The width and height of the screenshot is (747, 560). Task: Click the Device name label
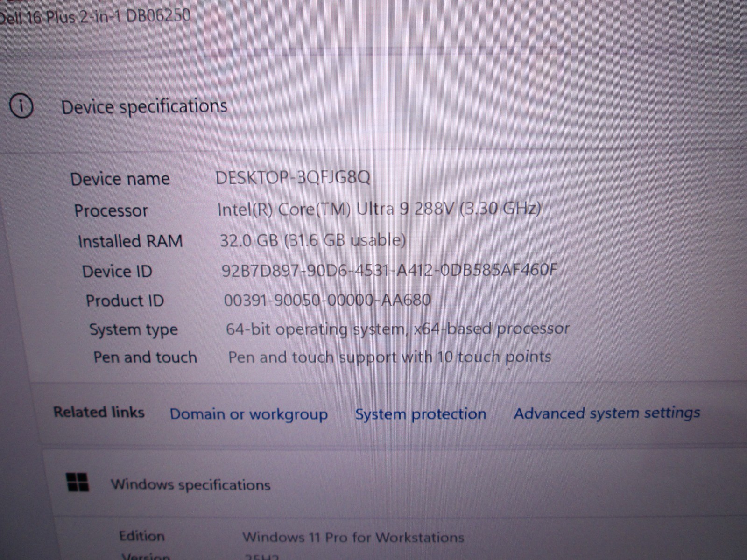pyautogui.click(x=120, y=179)
